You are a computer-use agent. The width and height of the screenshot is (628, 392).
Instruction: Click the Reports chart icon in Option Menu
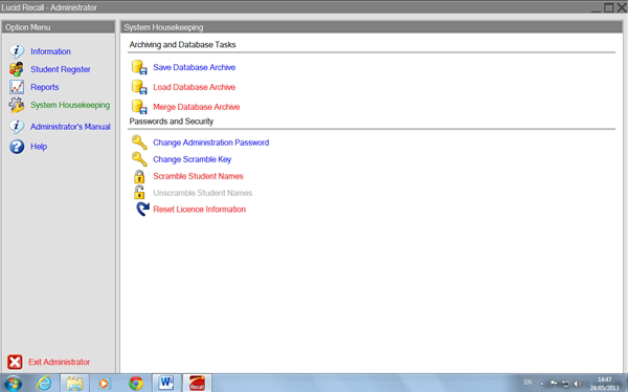pos(16,87)
